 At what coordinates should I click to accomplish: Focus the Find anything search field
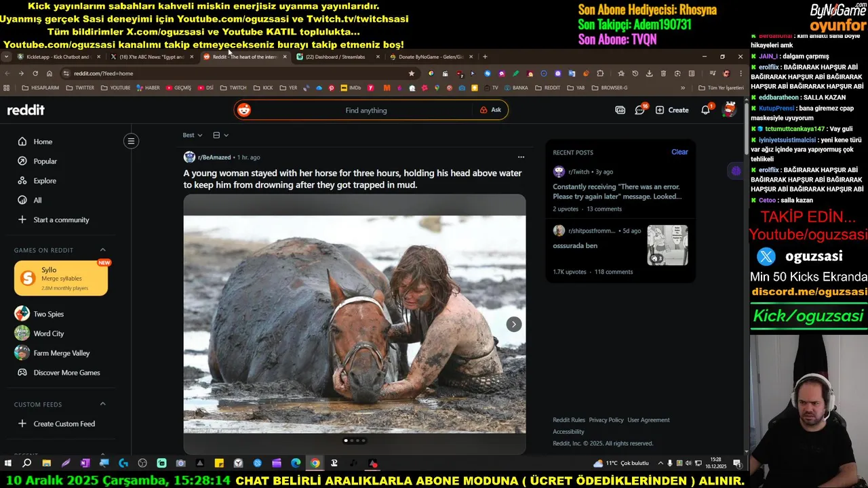coord(366,110)
